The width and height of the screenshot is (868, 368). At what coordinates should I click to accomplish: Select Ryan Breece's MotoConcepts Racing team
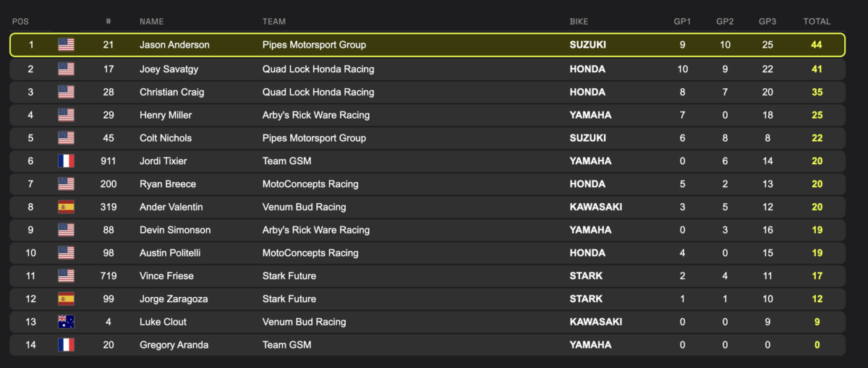[310, 184]
